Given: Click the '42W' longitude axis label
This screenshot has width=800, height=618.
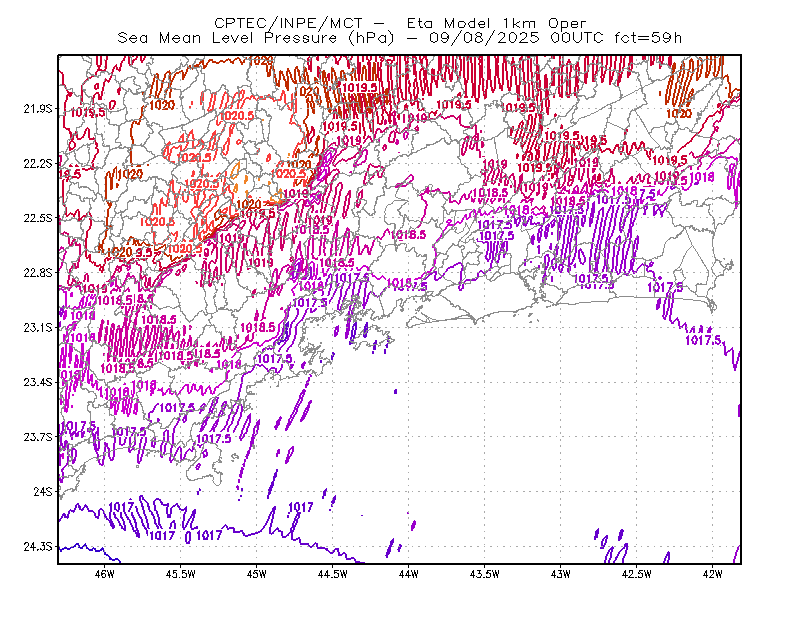Looking at the screenshot, I should coord(713,574).
